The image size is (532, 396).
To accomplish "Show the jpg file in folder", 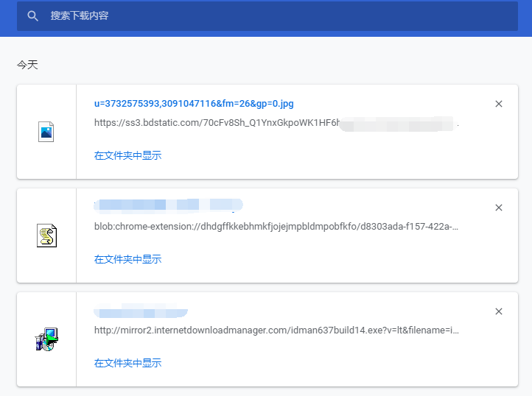I will point(127,155).
